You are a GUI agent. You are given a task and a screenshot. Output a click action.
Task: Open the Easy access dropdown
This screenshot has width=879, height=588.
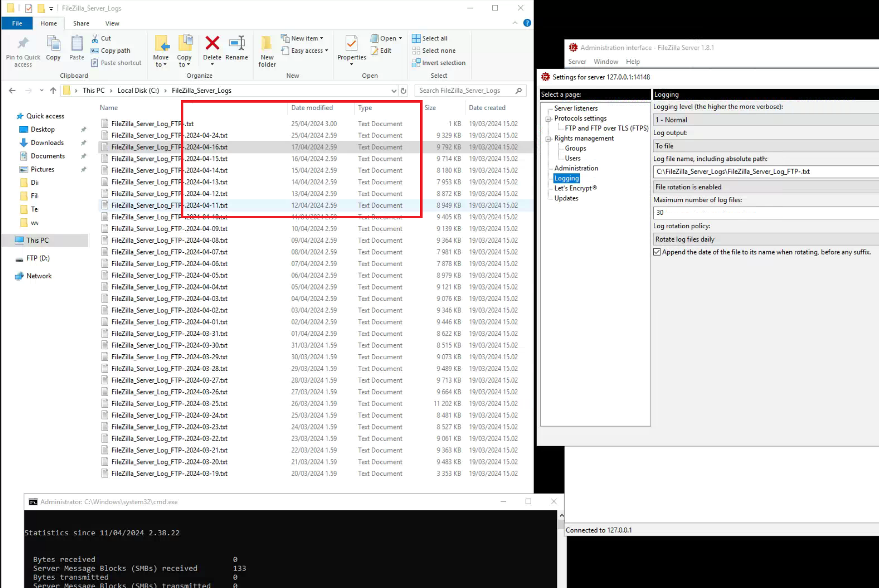304,51
